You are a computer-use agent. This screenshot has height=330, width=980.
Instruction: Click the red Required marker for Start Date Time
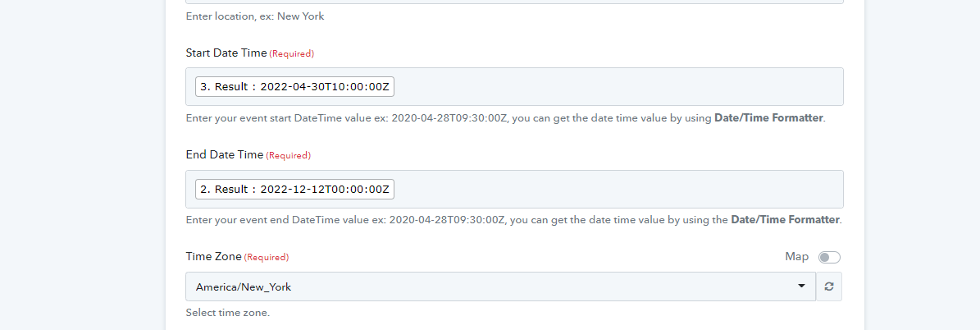pyautogui.click(x=292, y=54)
